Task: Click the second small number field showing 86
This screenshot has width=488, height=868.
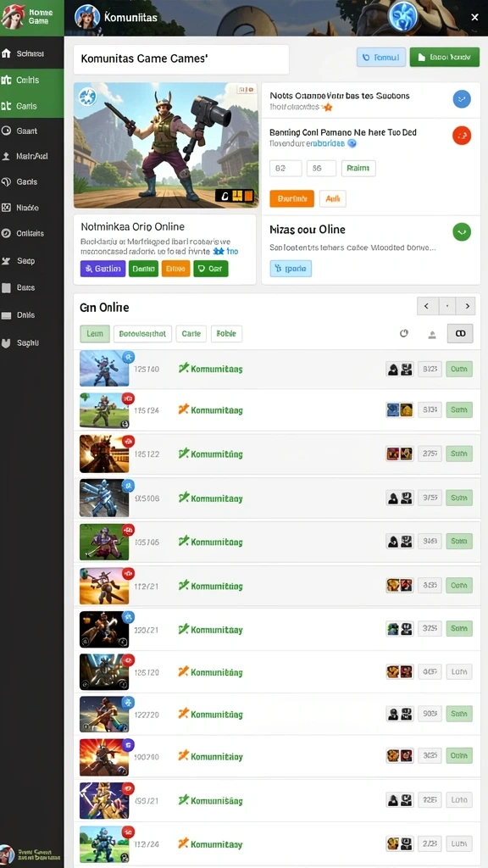Action: tap(321, 169)
